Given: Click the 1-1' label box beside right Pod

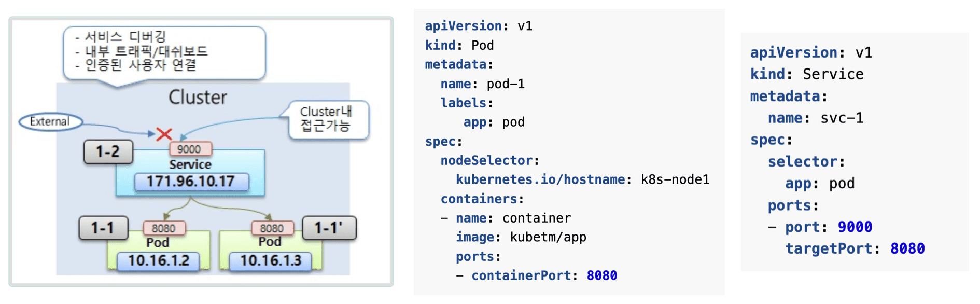Looking at the screenshot, I should [329, 228].
